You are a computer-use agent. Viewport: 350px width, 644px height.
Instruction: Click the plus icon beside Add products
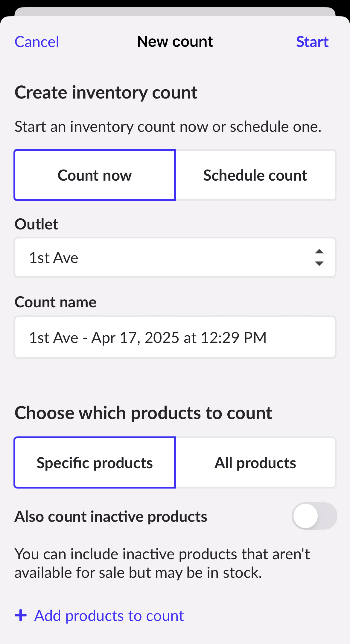point(21,616)
